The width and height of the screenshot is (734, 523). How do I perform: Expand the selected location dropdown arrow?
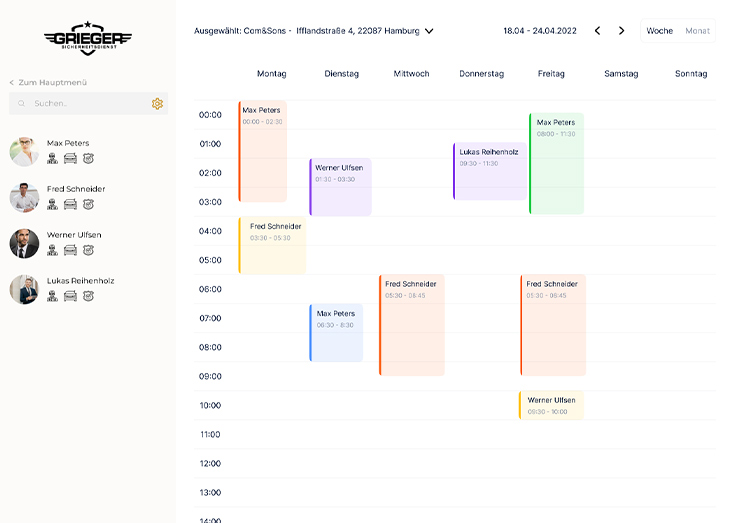[x=429, y=31]
